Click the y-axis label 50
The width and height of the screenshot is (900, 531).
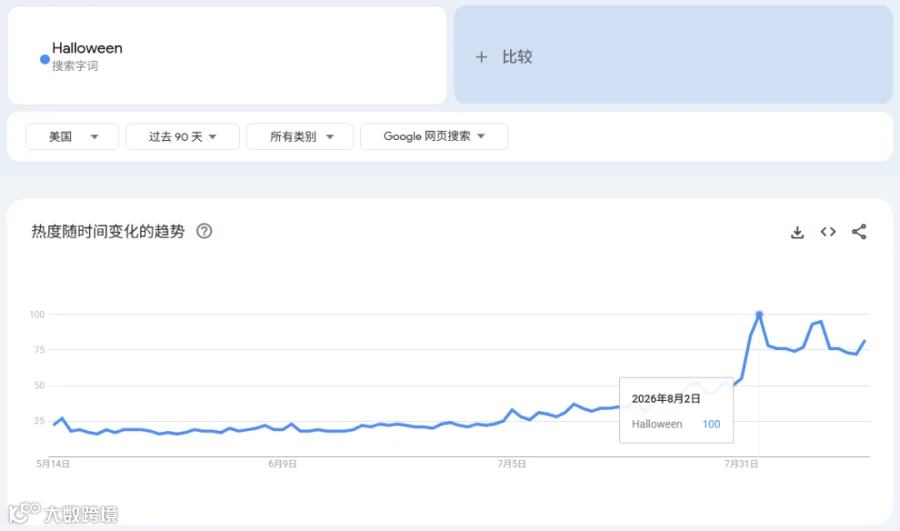[x=39, y=385]
